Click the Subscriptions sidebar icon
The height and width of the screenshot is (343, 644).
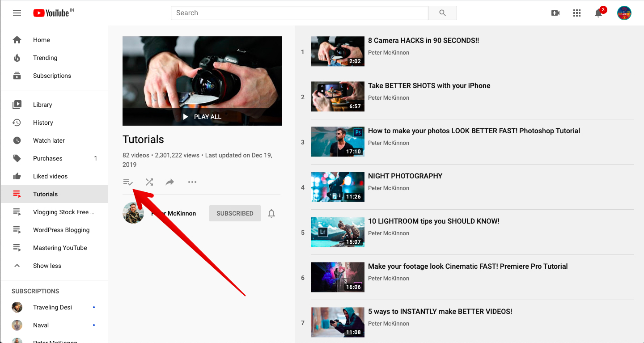pyautogui.click(x=17, y=76)
